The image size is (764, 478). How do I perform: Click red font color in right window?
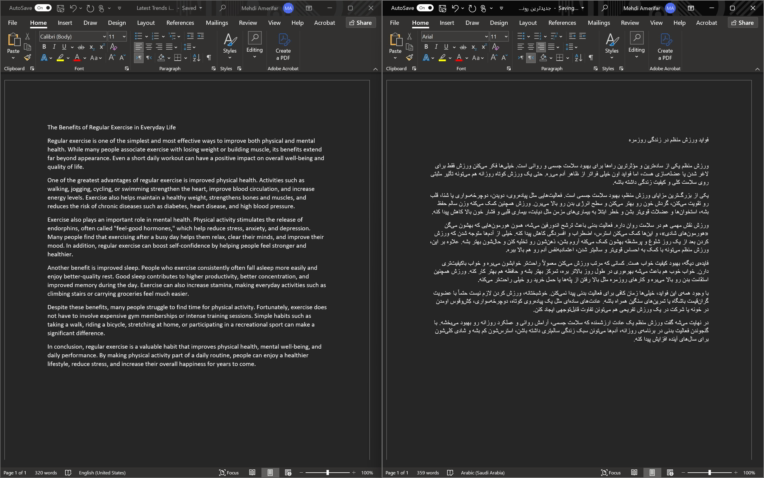pos(458,57)
